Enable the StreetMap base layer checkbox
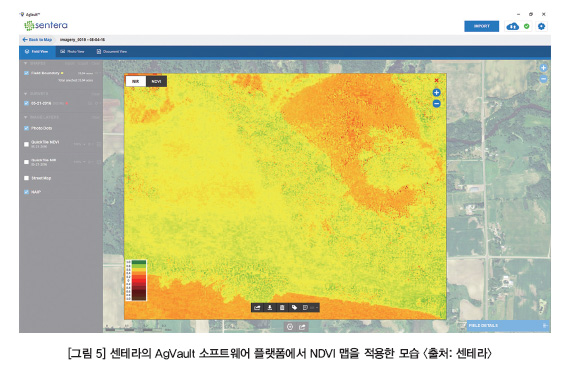The width and height of the screenshot is (564, 368). click(x=26, y=178)
